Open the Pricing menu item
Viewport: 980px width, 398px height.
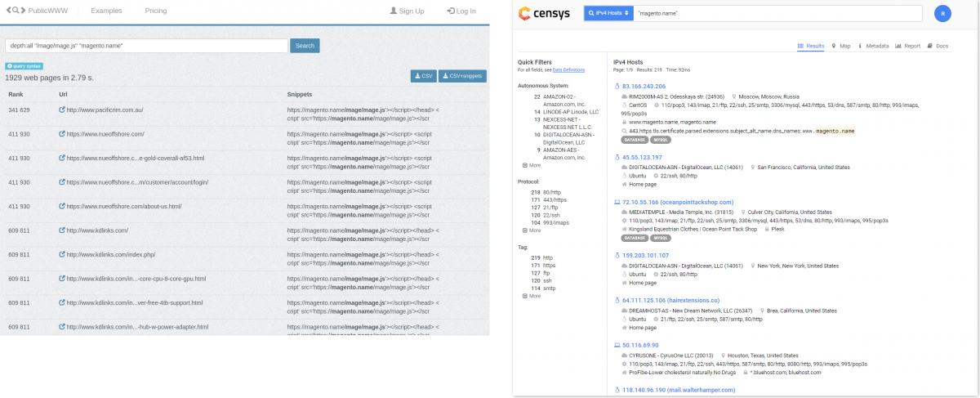point(155,11)
